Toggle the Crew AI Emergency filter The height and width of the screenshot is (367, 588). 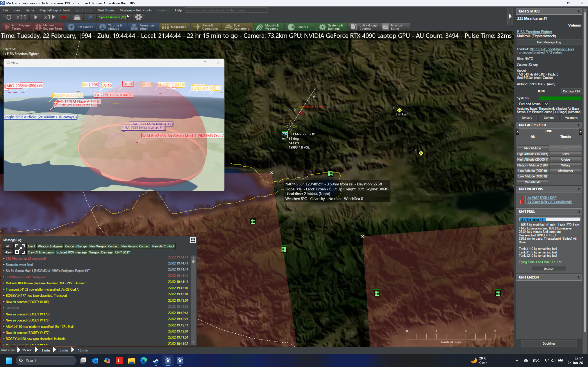coord(41,252)
